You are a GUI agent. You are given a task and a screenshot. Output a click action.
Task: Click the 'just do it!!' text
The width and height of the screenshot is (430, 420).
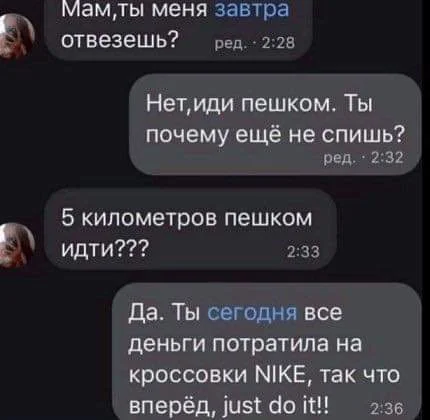pos(272,406)
